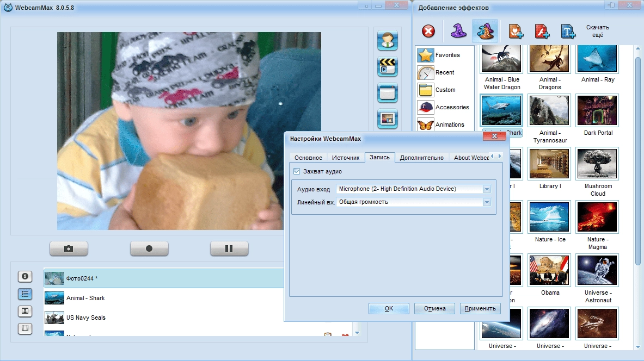This screenshot has width=644, height=361.
Task: Open Favorites effects category
Action: tap(445, 55)
